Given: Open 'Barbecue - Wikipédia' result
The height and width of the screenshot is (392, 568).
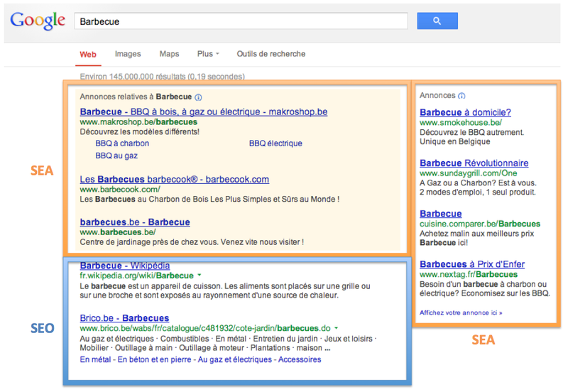Looking at the screenshot, I should [x=125, y=266].
